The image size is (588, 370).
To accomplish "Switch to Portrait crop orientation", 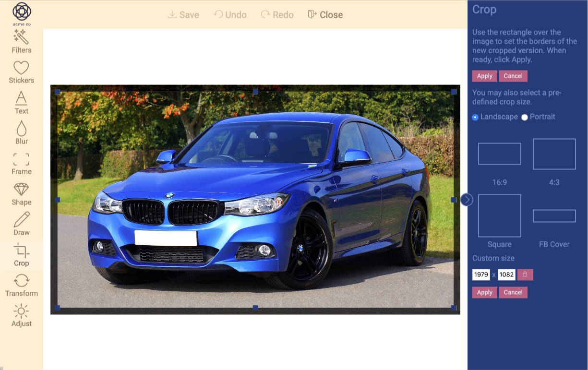I will [525, 117].
